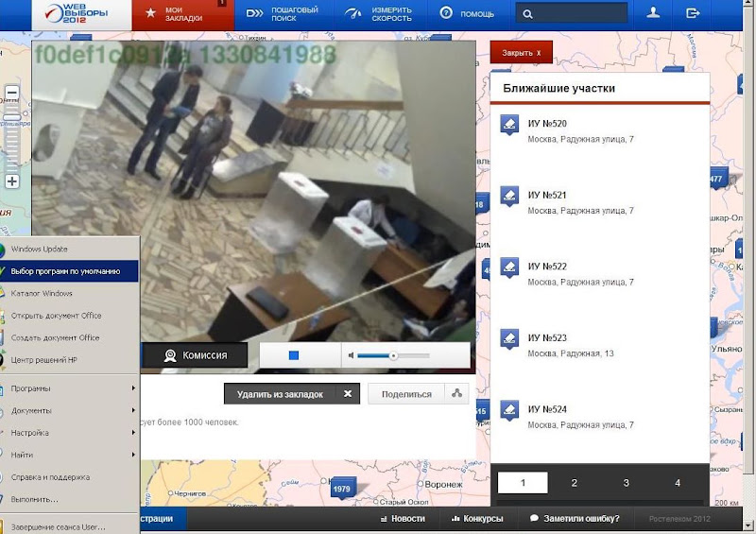Viewport: 756px width, 534px height.
Task: Go to page 4 of nearby stations
Action: click(x=678, y=482)
